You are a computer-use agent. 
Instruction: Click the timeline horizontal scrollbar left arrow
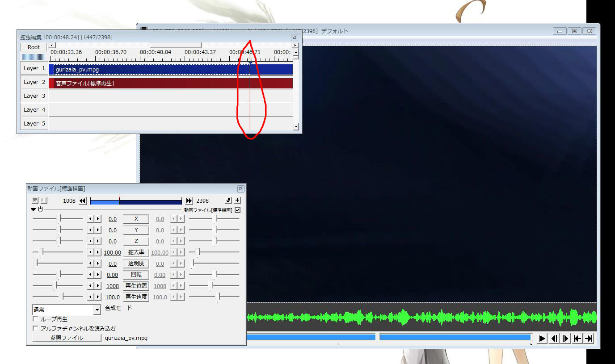[52, 45]
